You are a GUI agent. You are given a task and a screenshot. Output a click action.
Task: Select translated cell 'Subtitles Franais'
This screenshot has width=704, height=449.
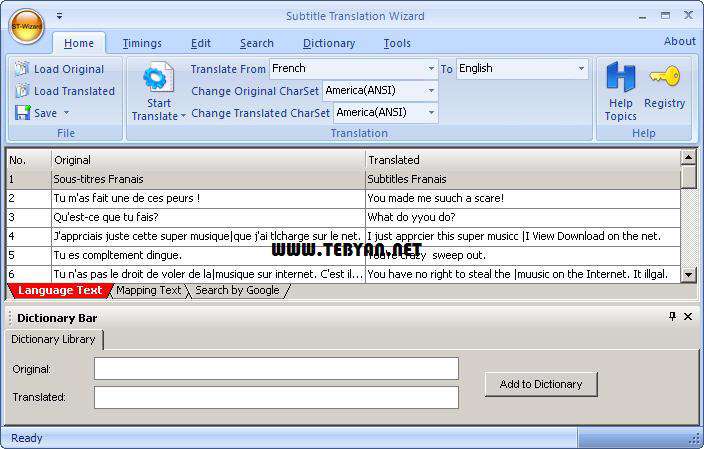523,179
